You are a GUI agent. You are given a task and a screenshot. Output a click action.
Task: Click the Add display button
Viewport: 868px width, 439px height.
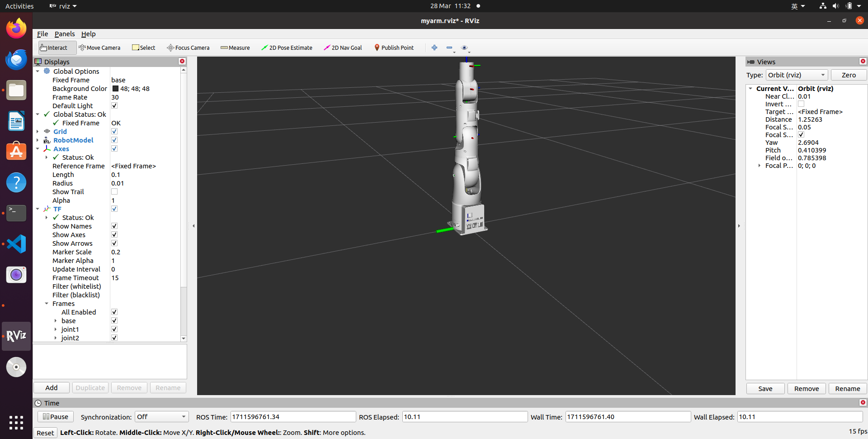click(x=52, y=387)
